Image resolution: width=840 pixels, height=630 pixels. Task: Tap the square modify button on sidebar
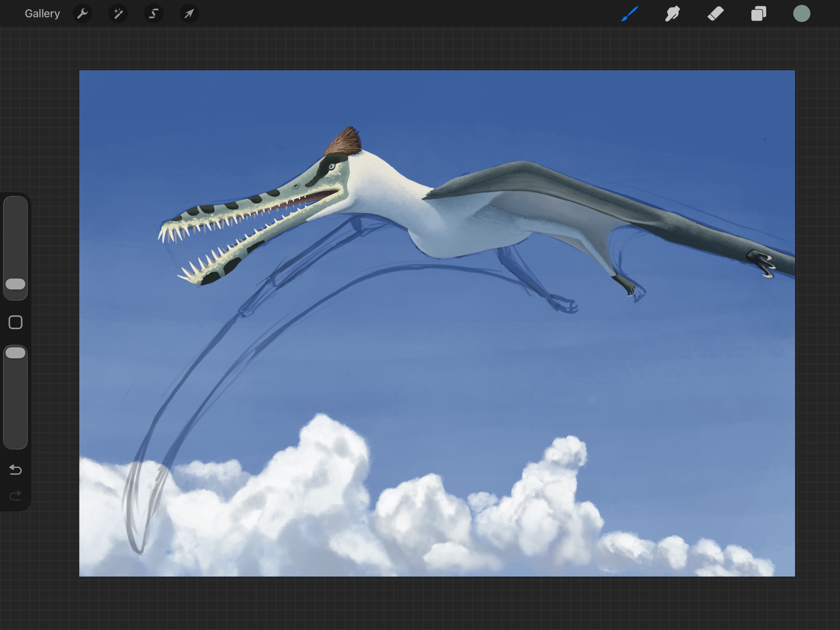[x=16, y=322]
